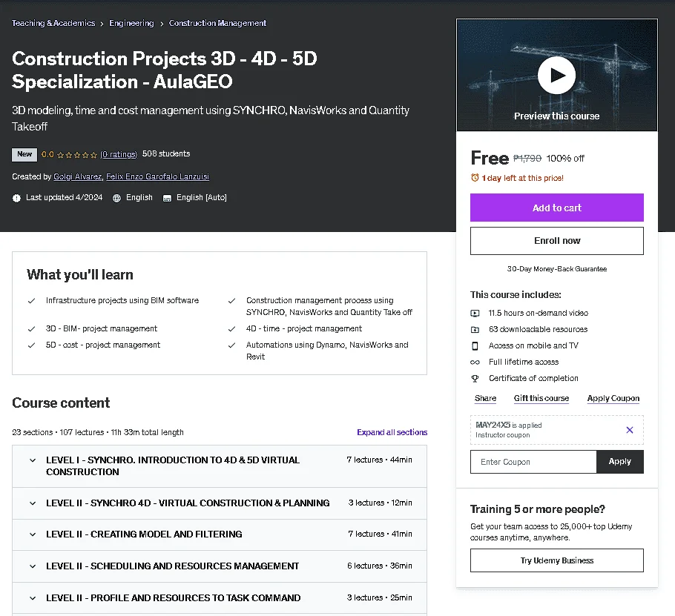Click the New badge

(x=24, y=154)
